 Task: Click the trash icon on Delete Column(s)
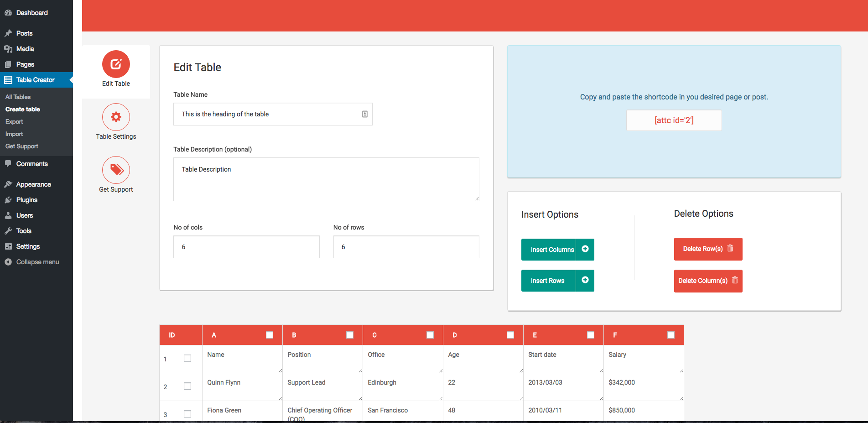pyautogui.click(x=735, y=280)
